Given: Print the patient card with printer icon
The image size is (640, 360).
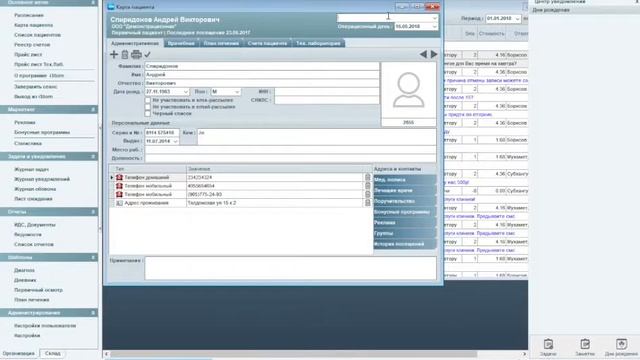Looking at the screenshot, I should click(136, 54).
